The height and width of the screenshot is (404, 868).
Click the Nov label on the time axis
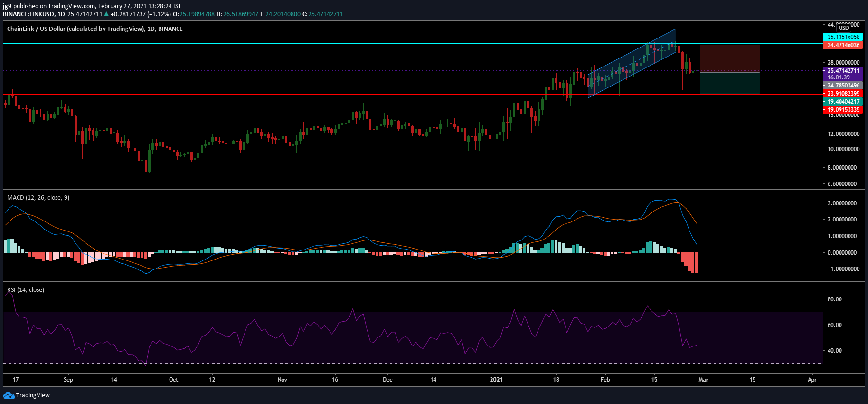tap(283, 380)
